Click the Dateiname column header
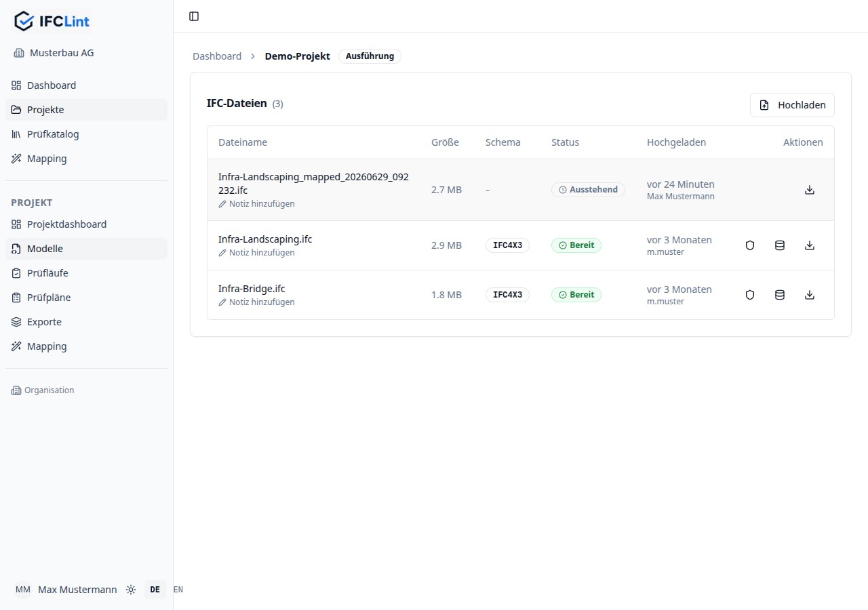Image resolution: width=868 pixels, height=610 pixels. coord(243,142)
